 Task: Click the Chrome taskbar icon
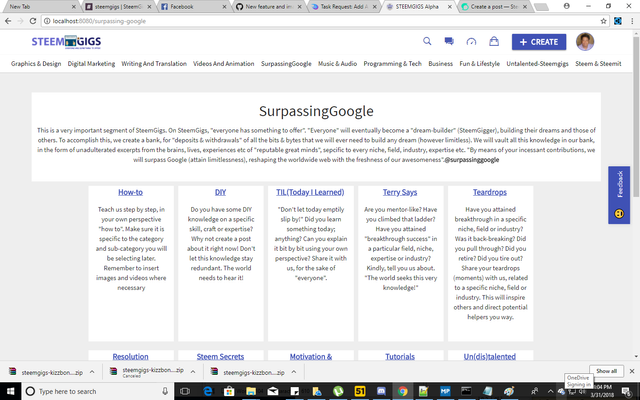point(403,391)
